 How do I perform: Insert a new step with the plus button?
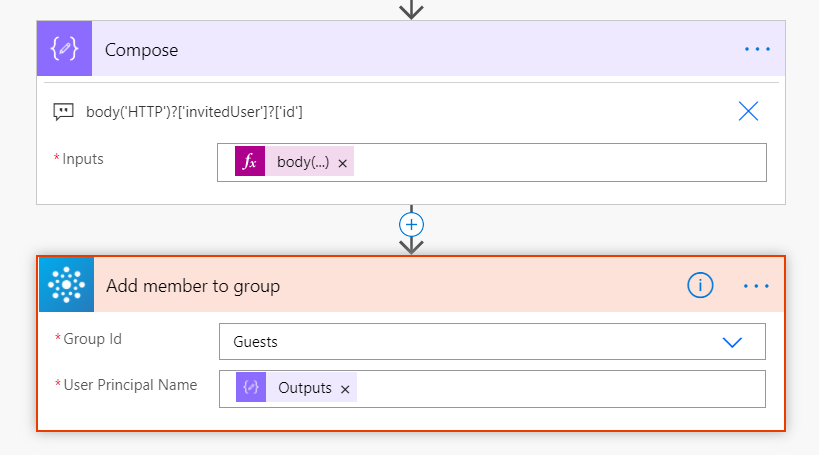tap(411, 223)
